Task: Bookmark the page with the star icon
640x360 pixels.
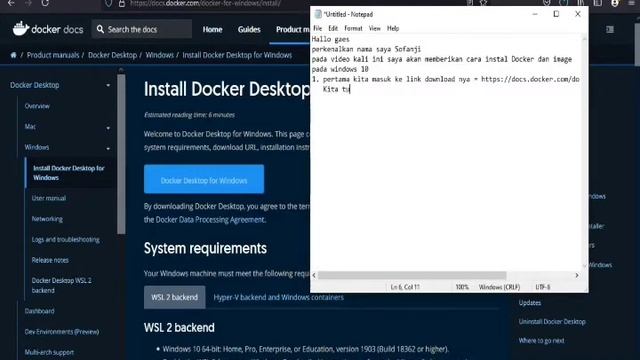Action: (x=483, y=3)
